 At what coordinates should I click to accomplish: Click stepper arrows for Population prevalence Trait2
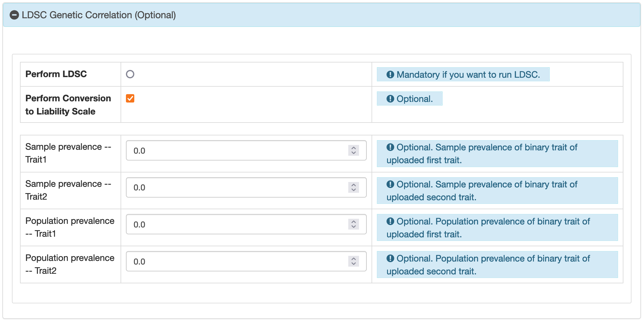click(354, 262)
